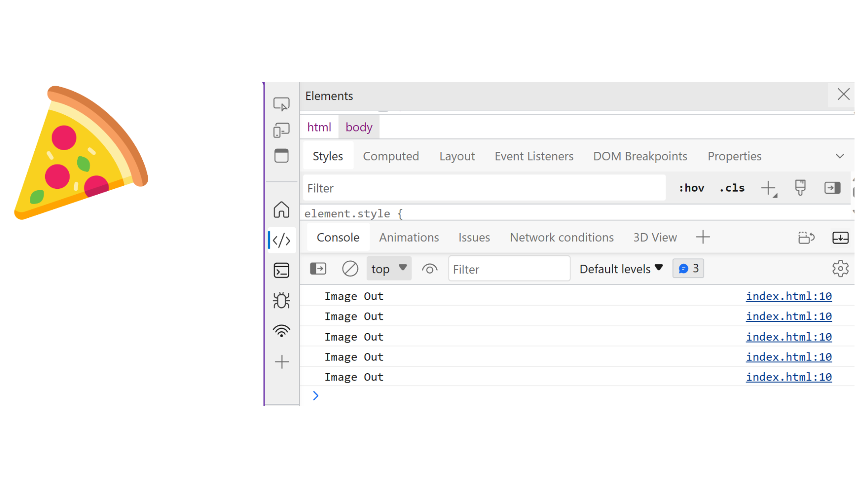Click the element inspector/selector icon
This screenshot has height=488, width=868.
[281, 104]
